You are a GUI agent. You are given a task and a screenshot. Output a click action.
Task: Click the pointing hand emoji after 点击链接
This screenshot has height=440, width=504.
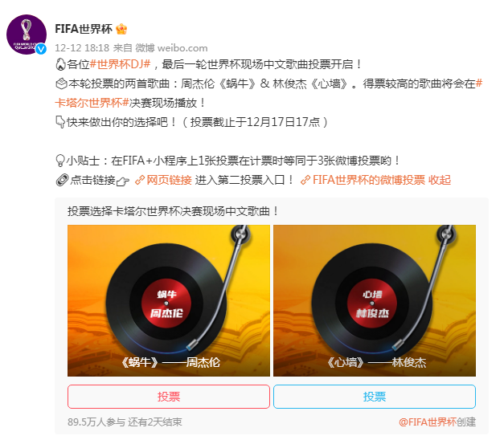[123, 181]
